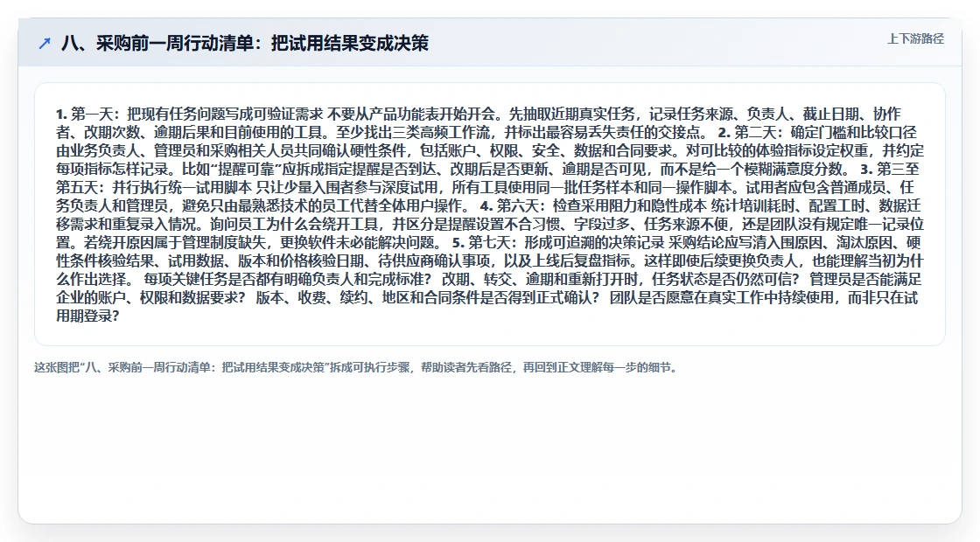Click the caption starting 这张图把
Screen dimensions: 980x542
coord(355,367)
